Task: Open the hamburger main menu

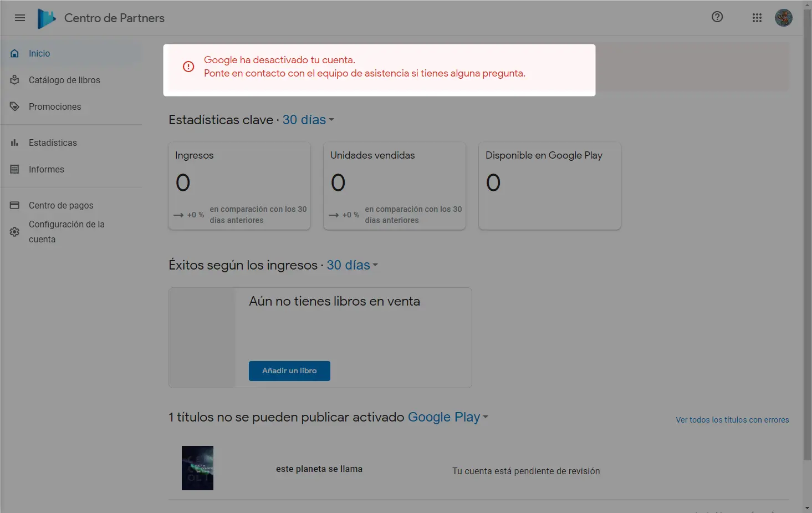Action: [x=20, y=18]
